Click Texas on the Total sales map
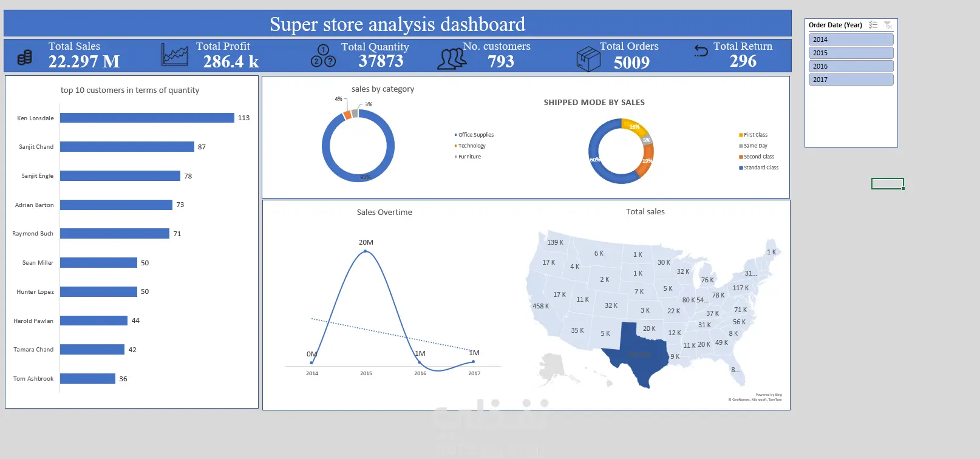The image size is (980, 459). pyautogui.click(x=635, y=355)
